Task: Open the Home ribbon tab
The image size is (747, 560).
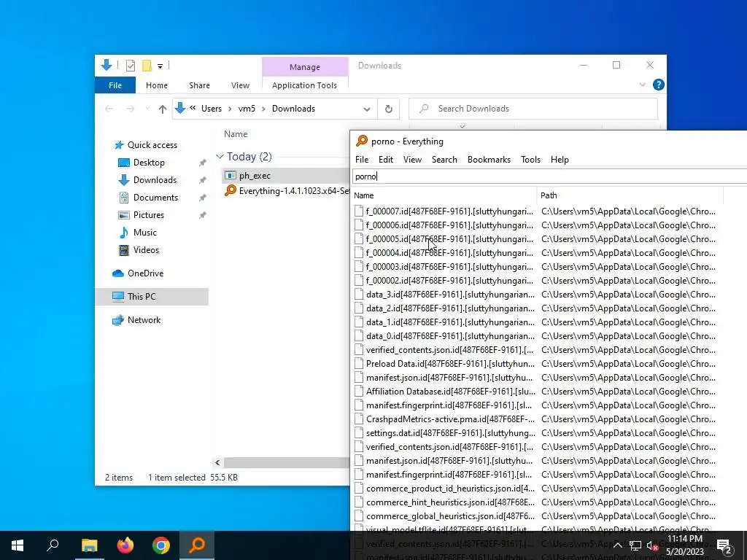Action: point(157,85)
